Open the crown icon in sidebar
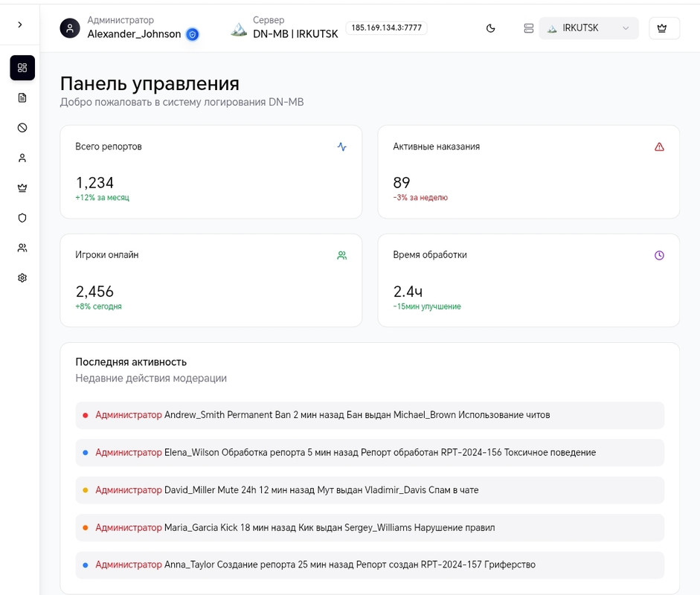The image size is (700, 595). coord(22,188)
